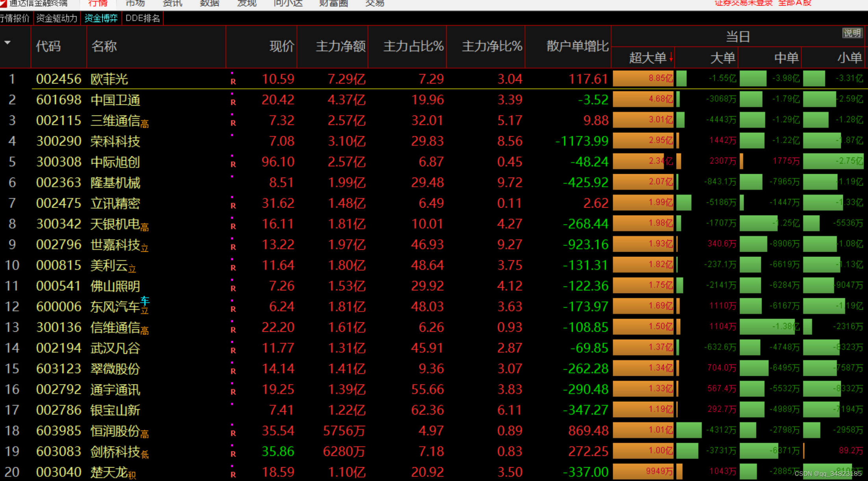Click the 立 tag next to 美利云
Screen dimensions: 868x481
click(x=132, y=269)
